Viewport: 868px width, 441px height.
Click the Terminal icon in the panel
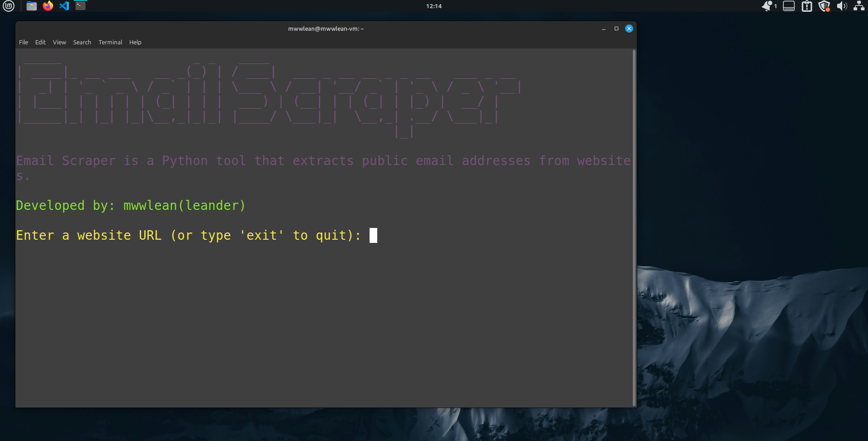coord(81,6)
